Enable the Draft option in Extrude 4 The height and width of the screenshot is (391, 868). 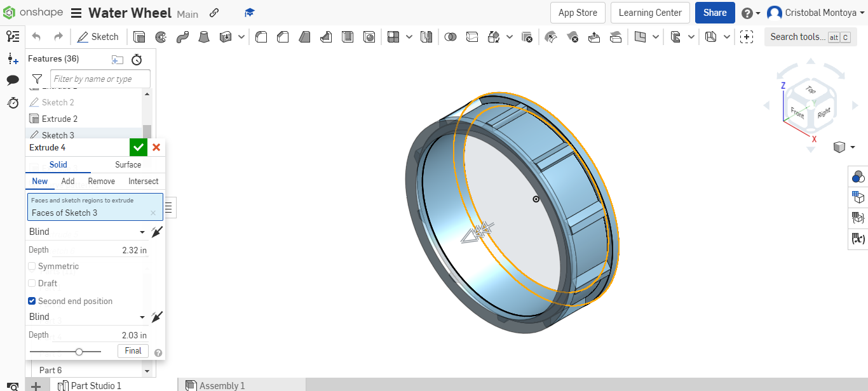click(31, 283)
